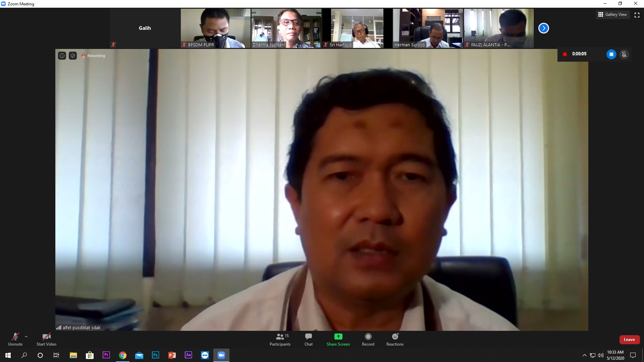Restore down the Zoom Meeting window
644x362 pixels.
(620, 4)
